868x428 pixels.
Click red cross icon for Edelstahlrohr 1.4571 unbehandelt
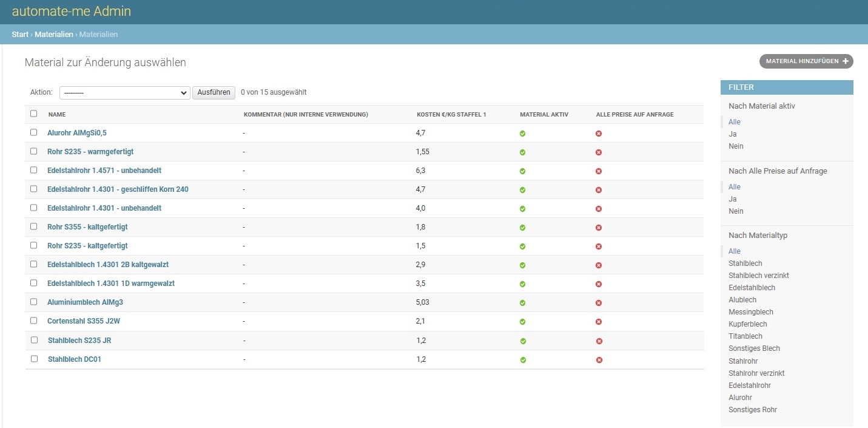coord(599,171)
